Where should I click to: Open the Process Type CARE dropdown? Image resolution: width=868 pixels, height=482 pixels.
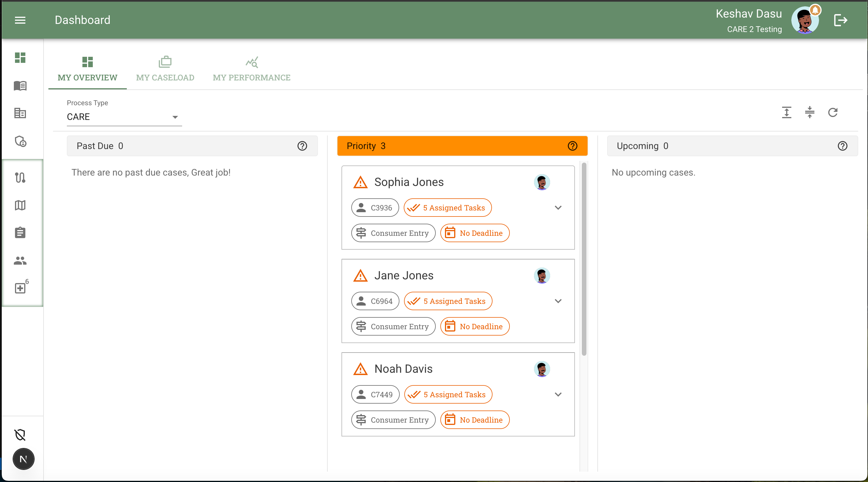[x=124, y=117]
